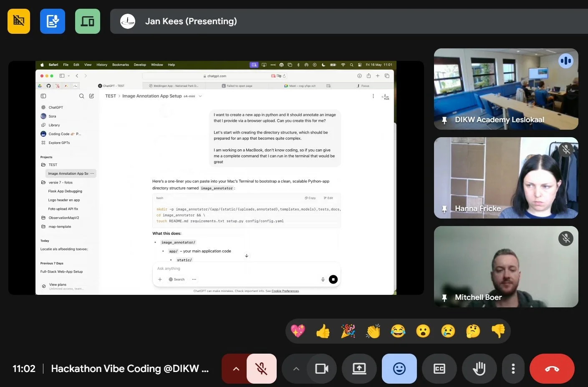The width and height of the screenshot is (588, 387).
Task: Open the o4-mini model dropdown
Action: click(x=193, y=96)
